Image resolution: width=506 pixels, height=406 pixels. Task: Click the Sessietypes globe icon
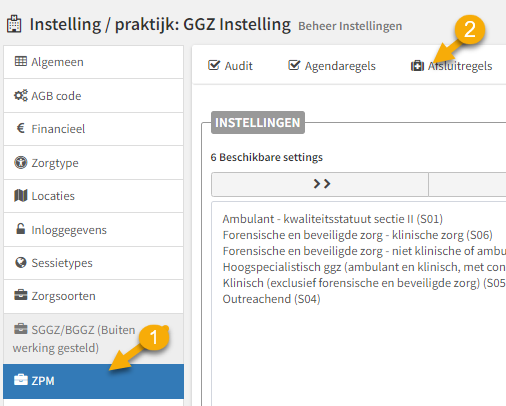[21, 263]
